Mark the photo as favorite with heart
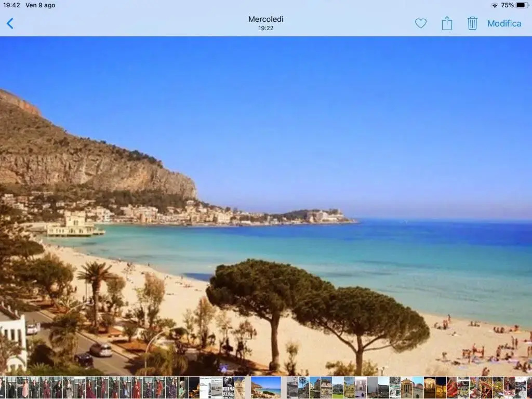 click(x=420, y=23)
